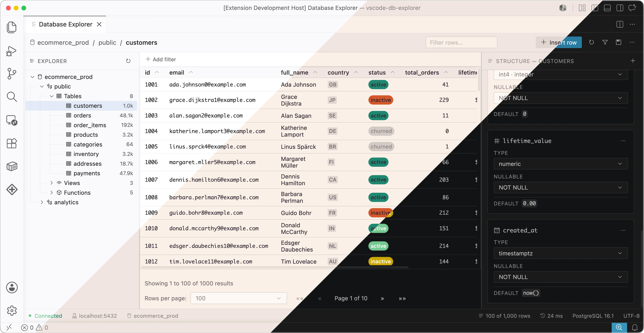Open the Search view
This screenshot has height=333, width=644.
coord(12,97)
